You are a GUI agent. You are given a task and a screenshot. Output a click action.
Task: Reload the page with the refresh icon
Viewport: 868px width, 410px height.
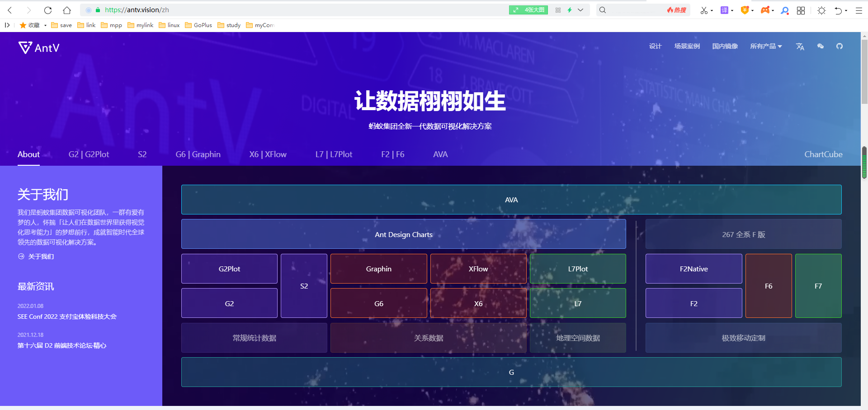point(48,10)
